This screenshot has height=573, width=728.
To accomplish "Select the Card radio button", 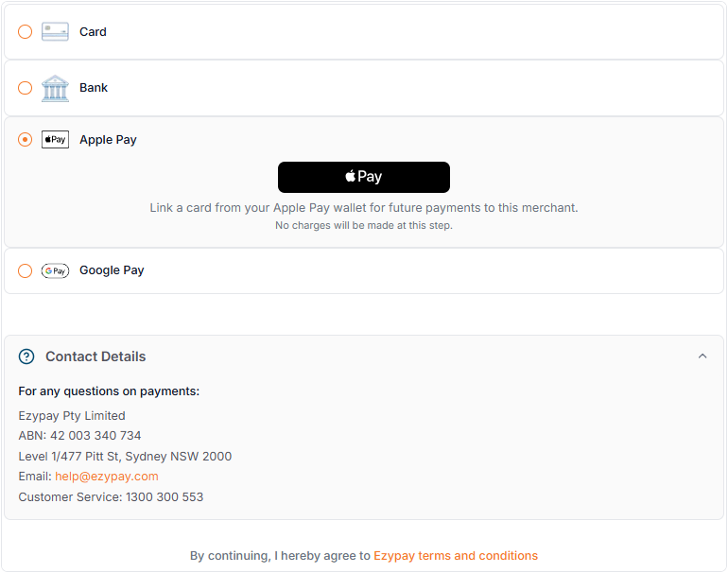I will [x=26, y=31].
